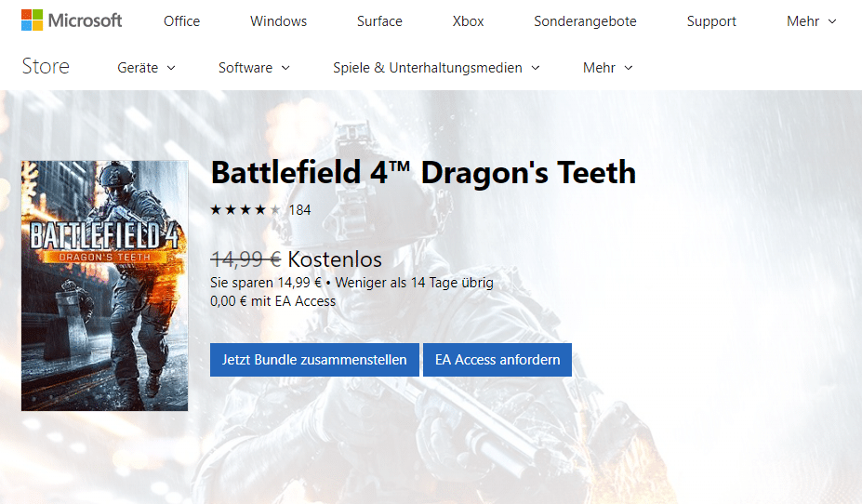Screen dimensions: 862x504
Task: Navigate to the Xbox section
Action: point(468,21)
